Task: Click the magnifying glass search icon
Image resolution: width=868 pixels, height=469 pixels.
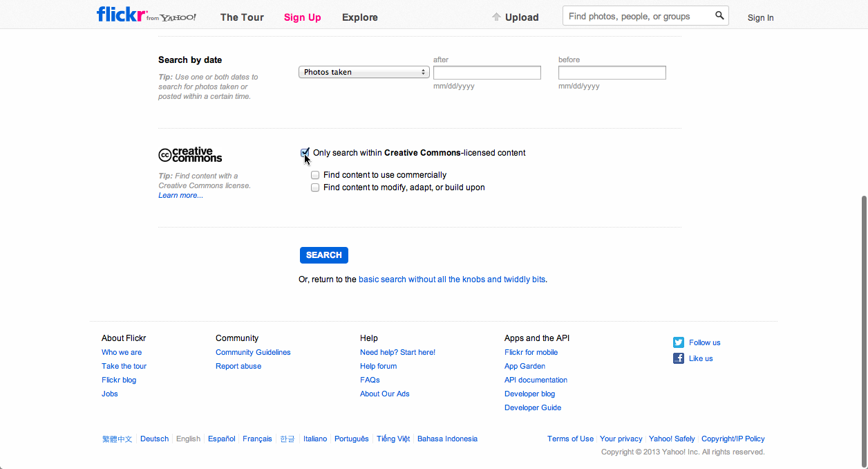Action: click(719, 16)
